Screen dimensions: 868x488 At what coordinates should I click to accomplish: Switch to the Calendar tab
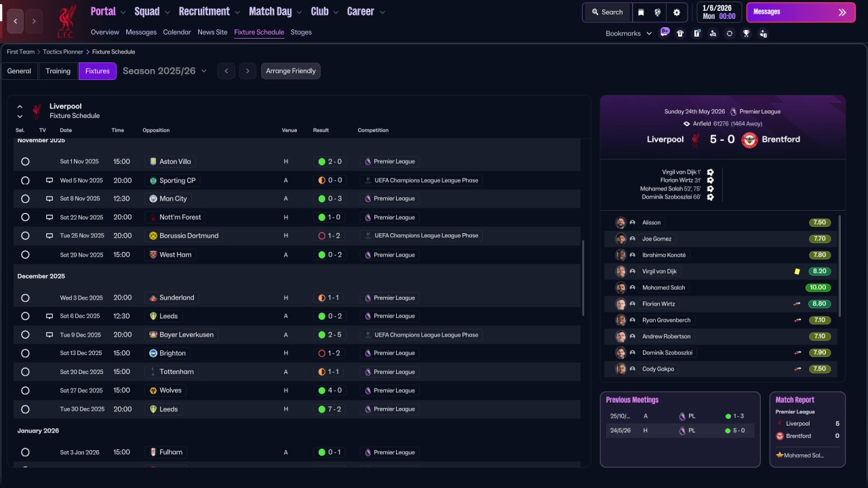[177, 32]
